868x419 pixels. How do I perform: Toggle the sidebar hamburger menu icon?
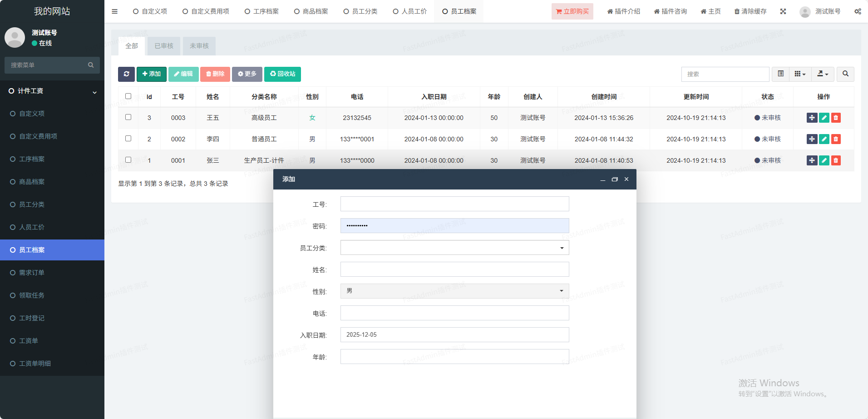coord(114,11)
